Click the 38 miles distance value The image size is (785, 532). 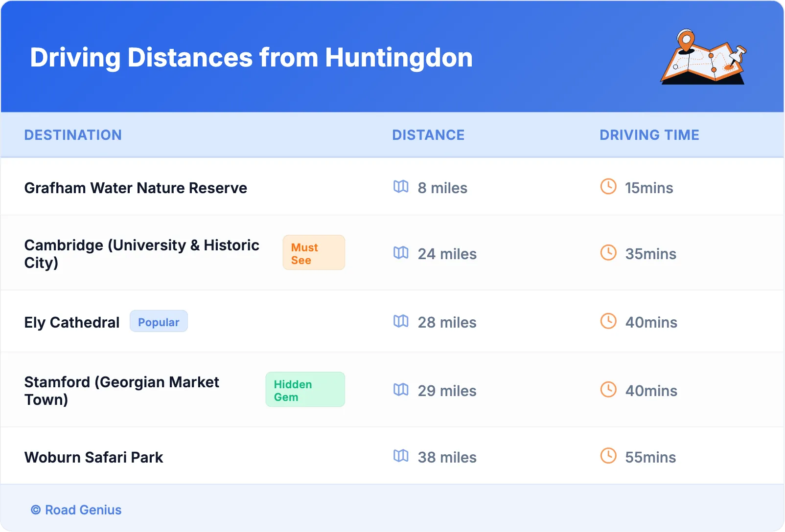(447, 458)
